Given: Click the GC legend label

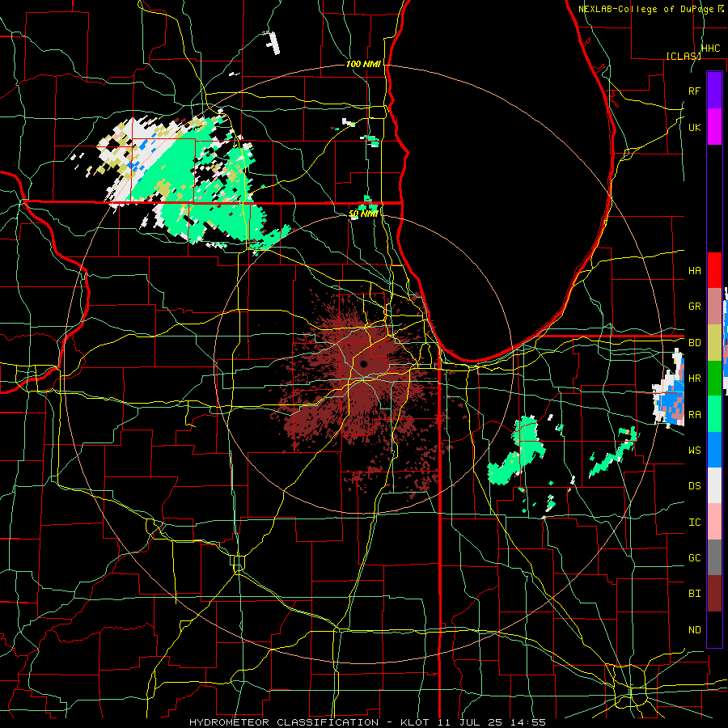Looking at the screenshot, I should [x=694, y=558].
